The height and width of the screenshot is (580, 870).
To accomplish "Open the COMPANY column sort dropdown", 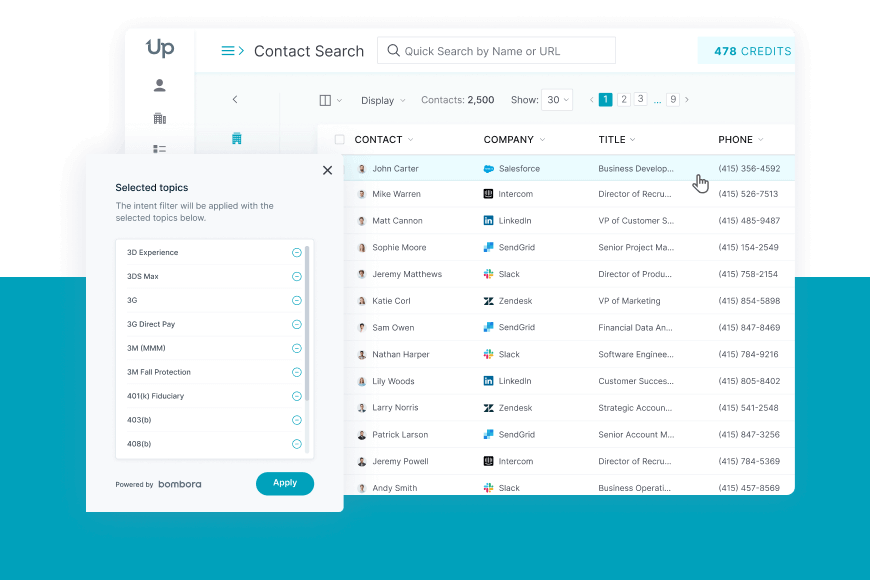I will (x=541, y=139).
